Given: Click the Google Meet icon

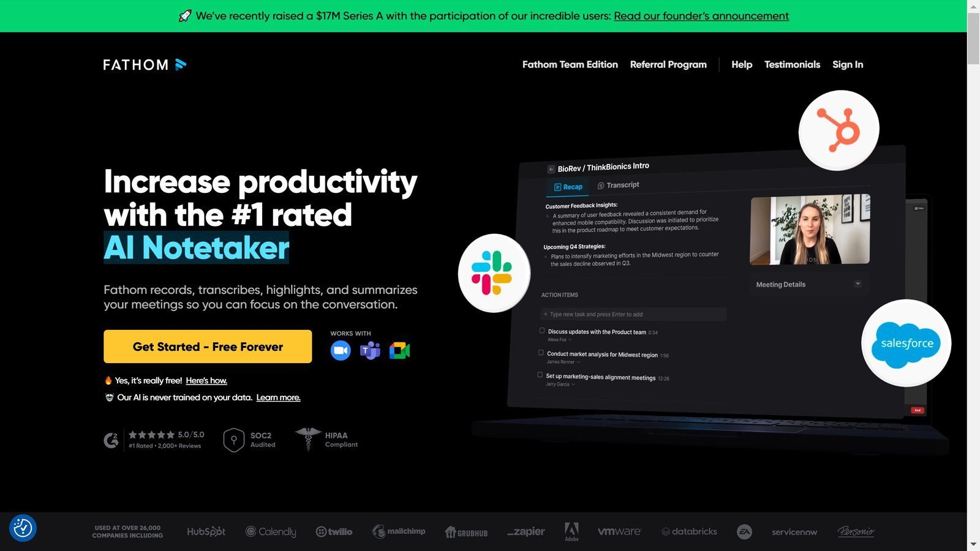Looking at the screenshot, I should tap(399, 350).
